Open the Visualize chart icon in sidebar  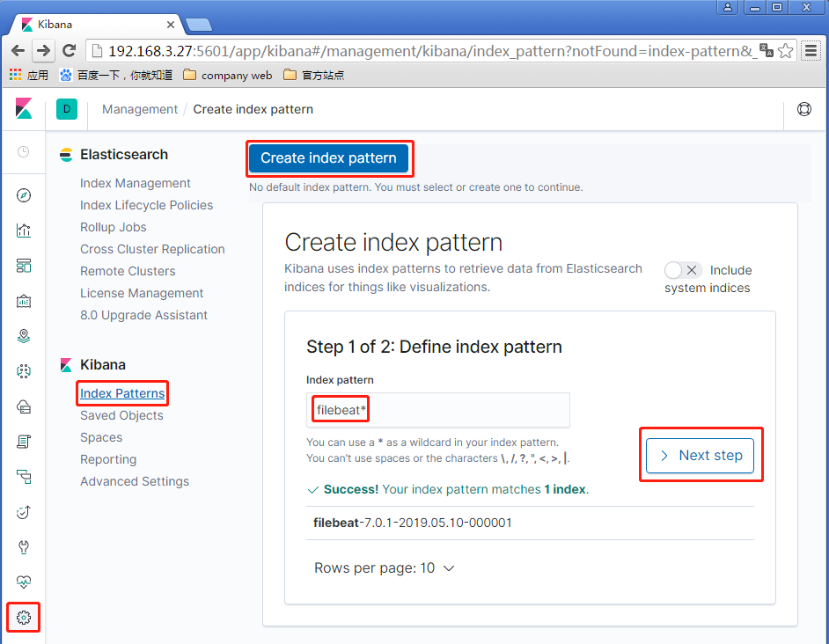pyautogui.click(x=23, y=231)
